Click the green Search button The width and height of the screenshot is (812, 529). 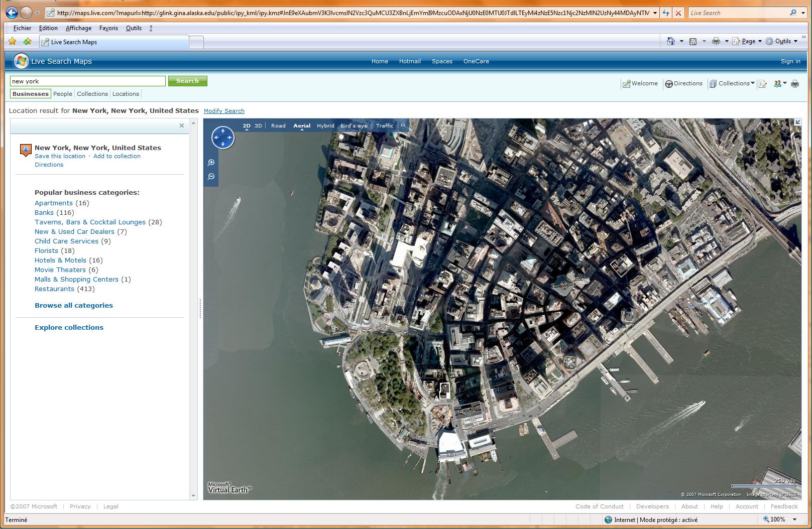188,81
